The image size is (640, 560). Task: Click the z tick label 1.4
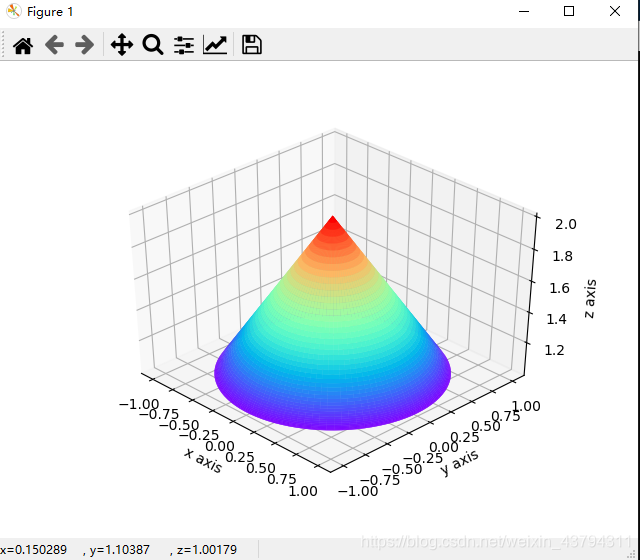click(x=556, y=319)
